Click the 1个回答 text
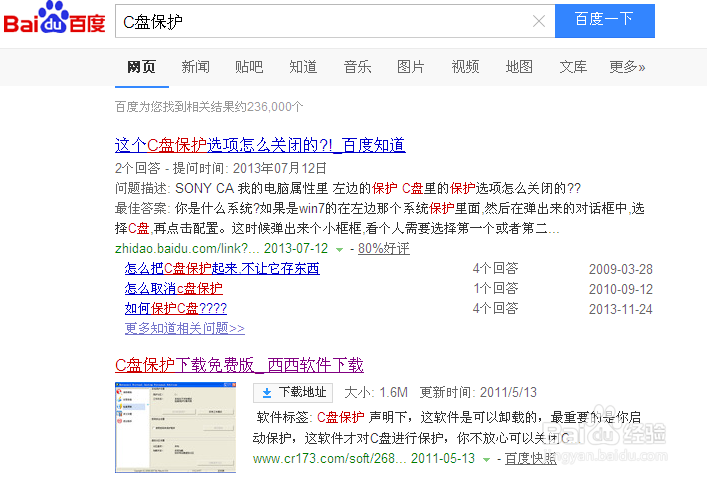 click(496, 288)
